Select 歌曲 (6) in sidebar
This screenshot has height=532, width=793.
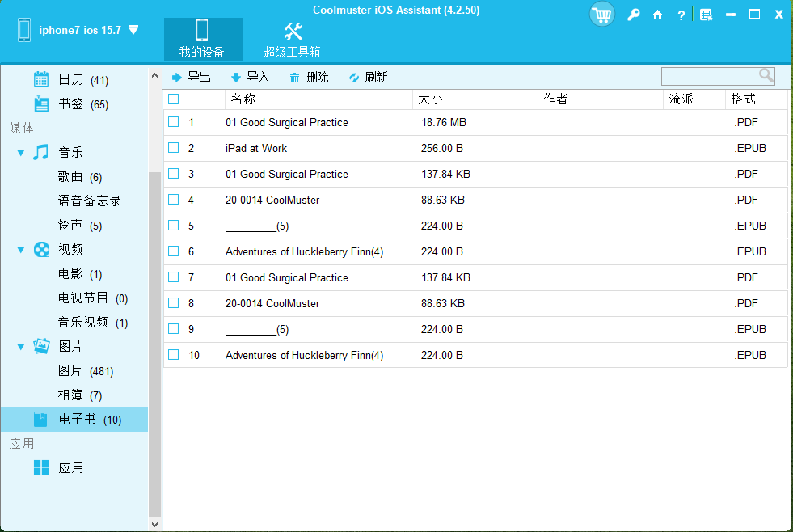[80, 176]
